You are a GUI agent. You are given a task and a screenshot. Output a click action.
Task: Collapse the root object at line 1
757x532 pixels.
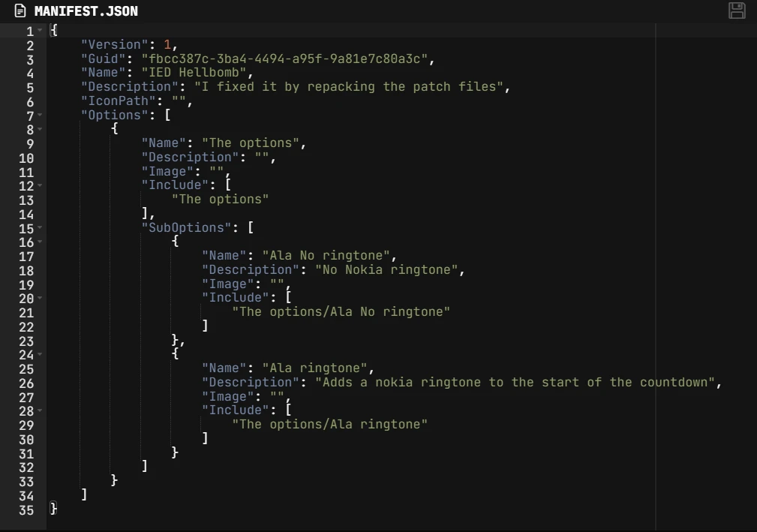click(40, 31)
